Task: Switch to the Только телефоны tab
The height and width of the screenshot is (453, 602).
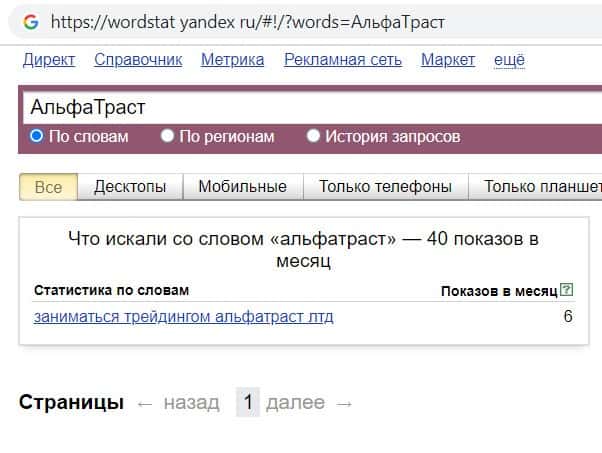Action: 385,187
